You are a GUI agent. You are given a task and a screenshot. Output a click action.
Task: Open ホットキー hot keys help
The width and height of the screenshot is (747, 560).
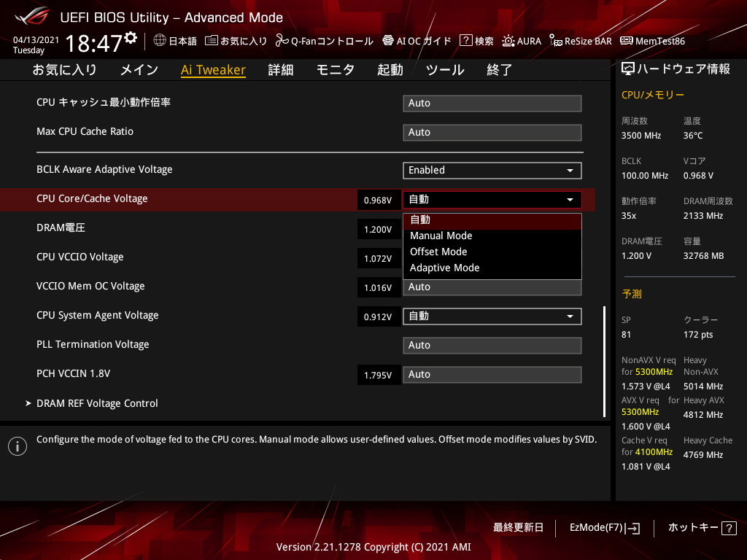702,528
